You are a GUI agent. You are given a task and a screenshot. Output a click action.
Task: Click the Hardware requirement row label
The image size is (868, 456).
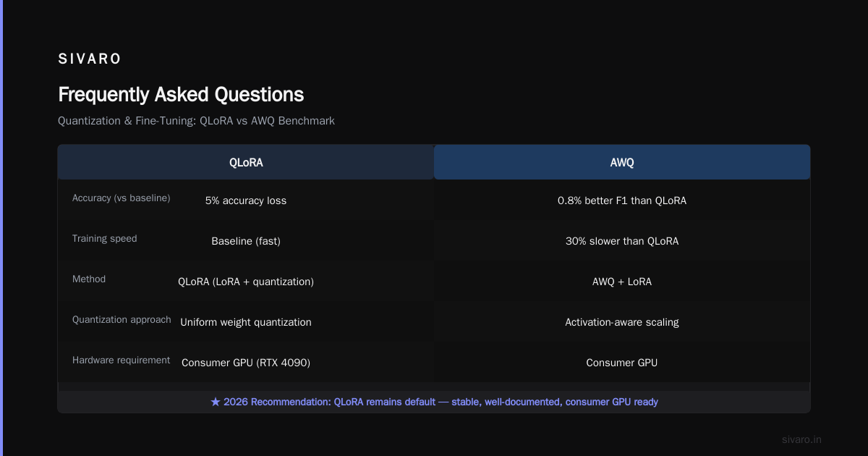122,360
